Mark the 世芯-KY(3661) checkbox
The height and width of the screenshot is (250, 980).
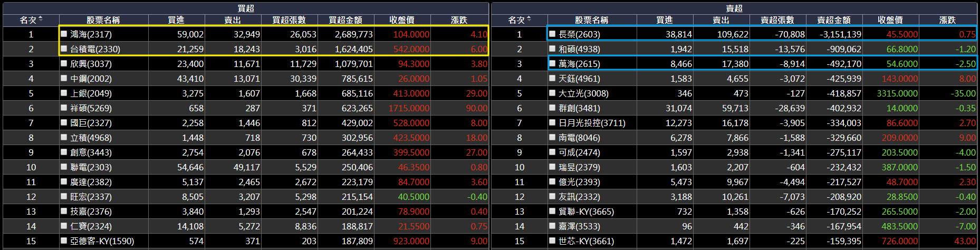[552, 241]
